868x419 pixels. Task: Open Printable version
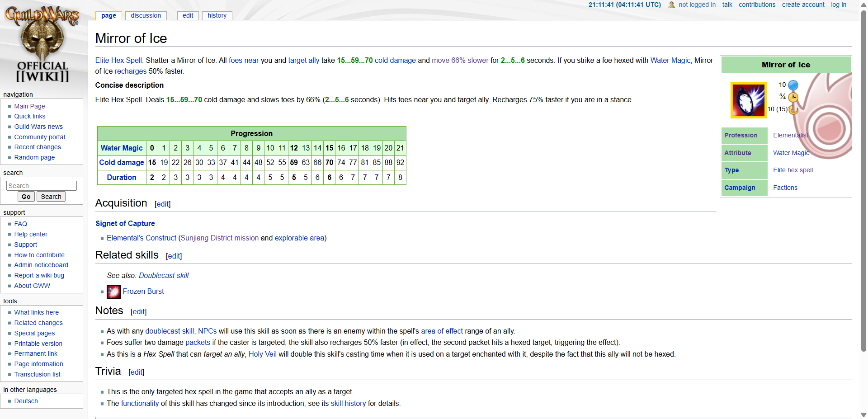point(38,344)
